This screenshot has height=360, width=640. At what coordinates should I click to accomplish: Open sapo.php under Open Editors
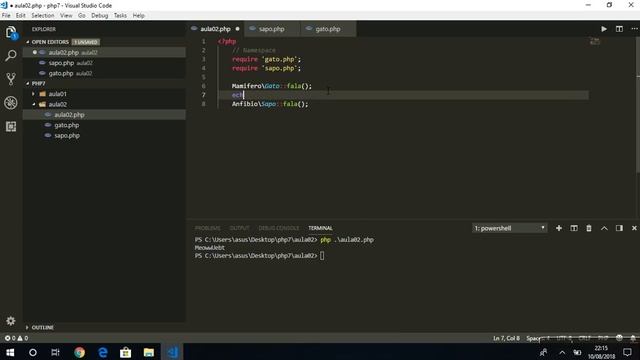tap(104, 63)
